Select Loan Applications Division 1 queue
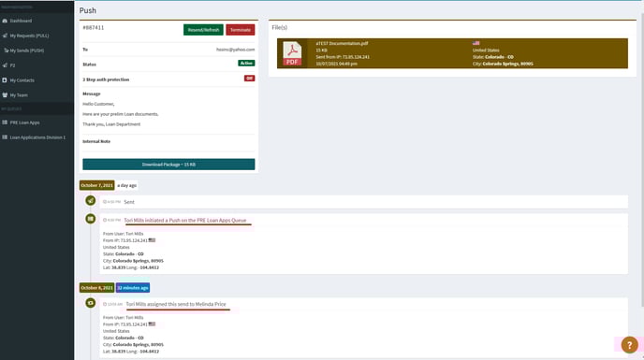Screen dimensions: 644x360 (x=37, y=137)
